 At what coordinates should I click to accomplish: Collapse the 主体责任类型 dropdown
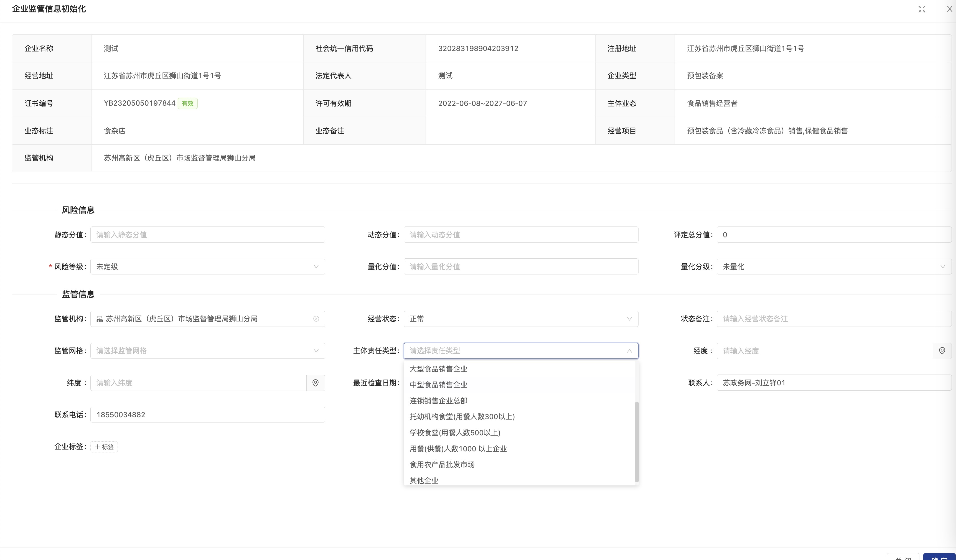pyautogui.click(x=629, y=351)
